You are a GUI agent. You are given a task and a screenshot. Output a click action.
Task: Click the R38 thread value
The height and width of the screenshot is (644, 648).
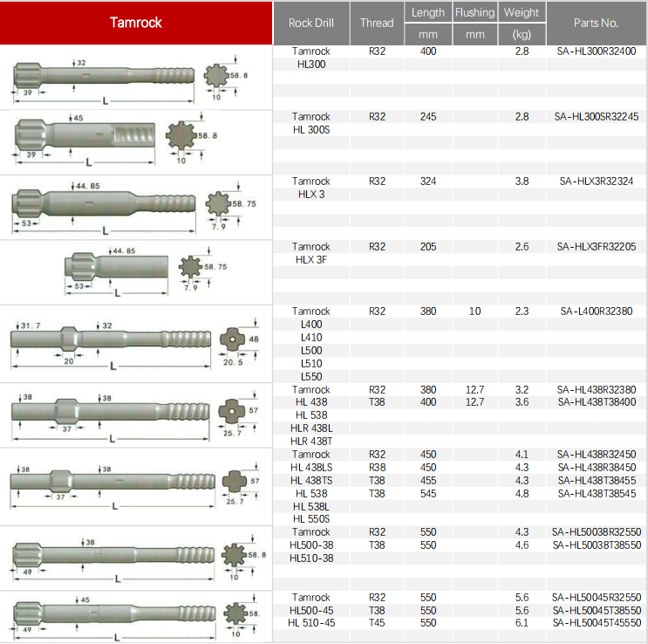point(377,468)
